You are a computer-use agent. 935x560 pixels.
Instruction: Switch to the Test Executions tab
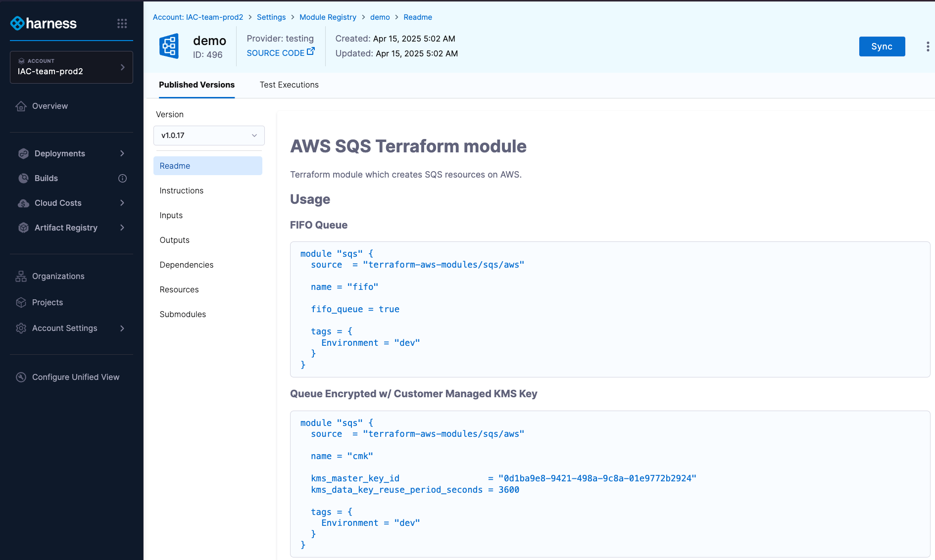[x=289, y=85]
